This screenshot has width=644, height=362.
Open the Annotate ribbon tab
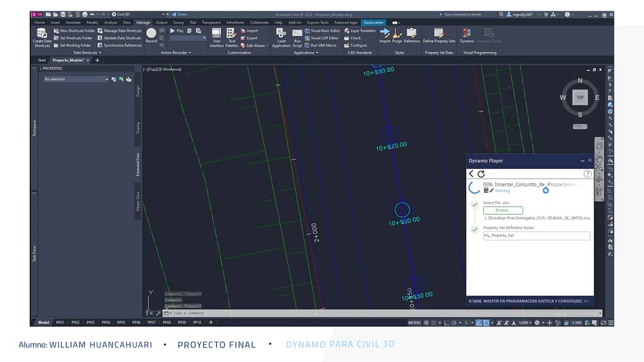coord(73,23)
